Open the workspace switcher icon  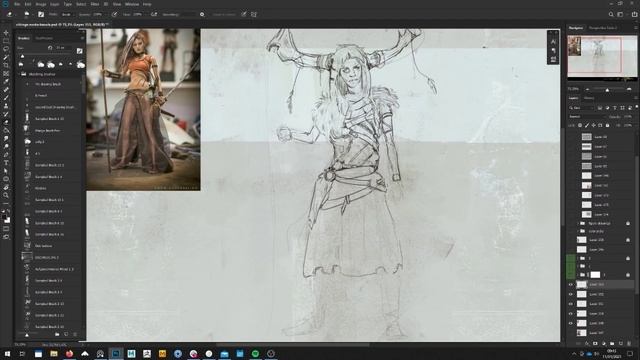coord(620,14)
